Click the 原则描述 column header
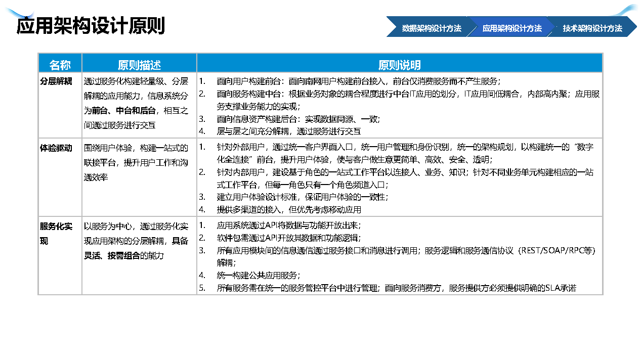The width and height of the screenshot is (641, 364). click(139, 65)
